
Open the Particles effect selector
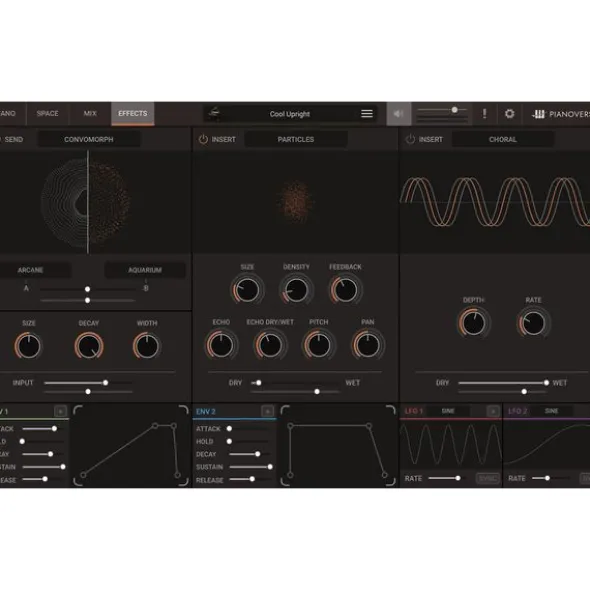click(296, 139)
